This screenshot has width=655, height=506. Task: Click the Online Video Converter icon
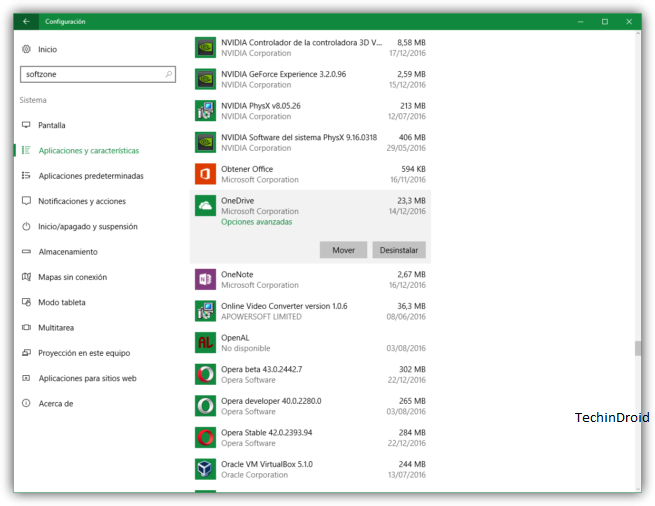[x=205, y=311]
